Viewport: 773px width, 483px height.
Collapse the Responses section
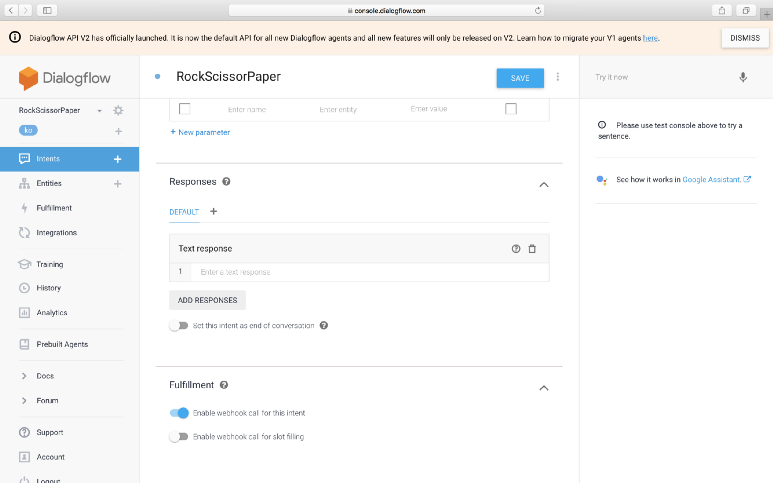coord(543,184)
